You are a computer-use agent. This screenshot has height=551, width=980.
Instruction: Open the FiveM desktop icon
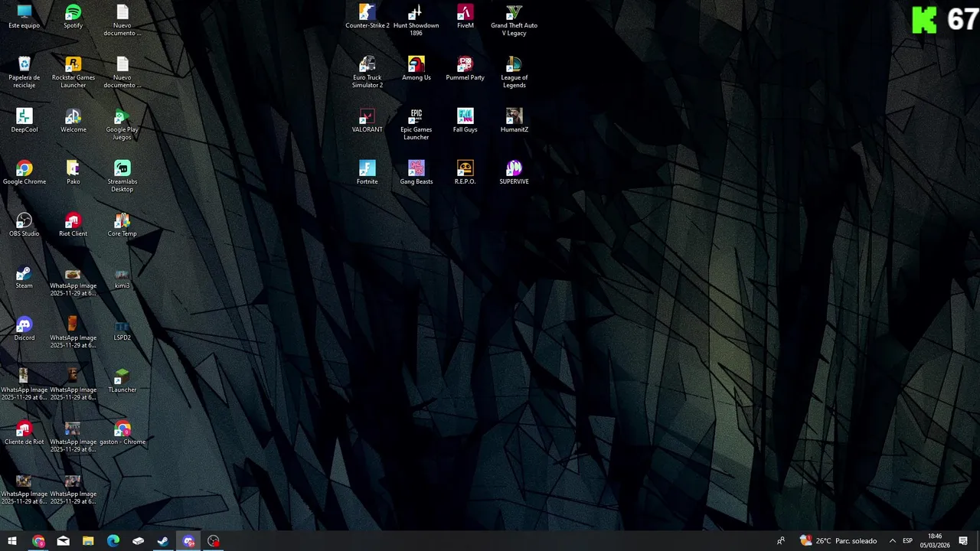click(x=465, y=17)
